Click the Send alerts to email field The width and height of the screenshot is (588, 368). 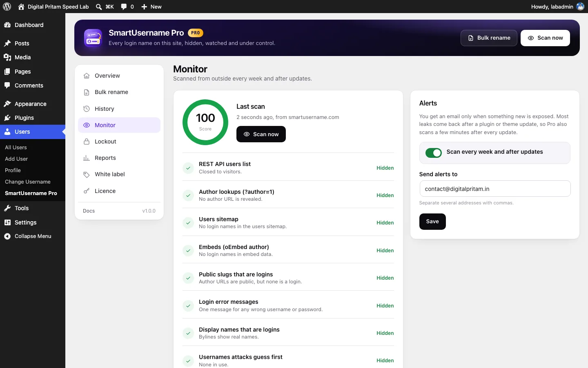(495, 189)
